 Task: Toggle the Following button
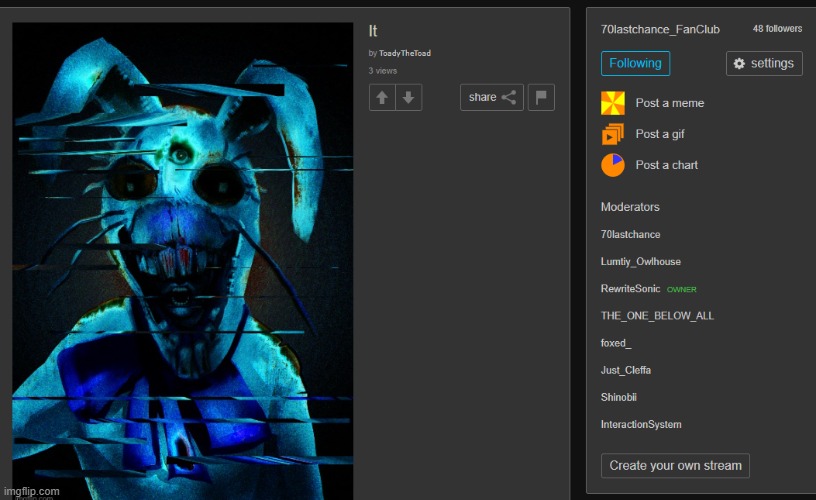tap(635, 63)
